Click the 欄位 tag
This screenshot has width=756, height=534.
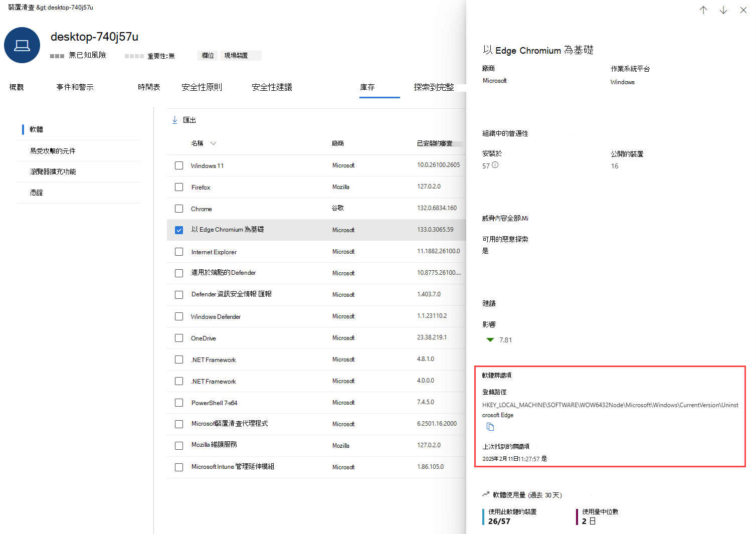208,56
